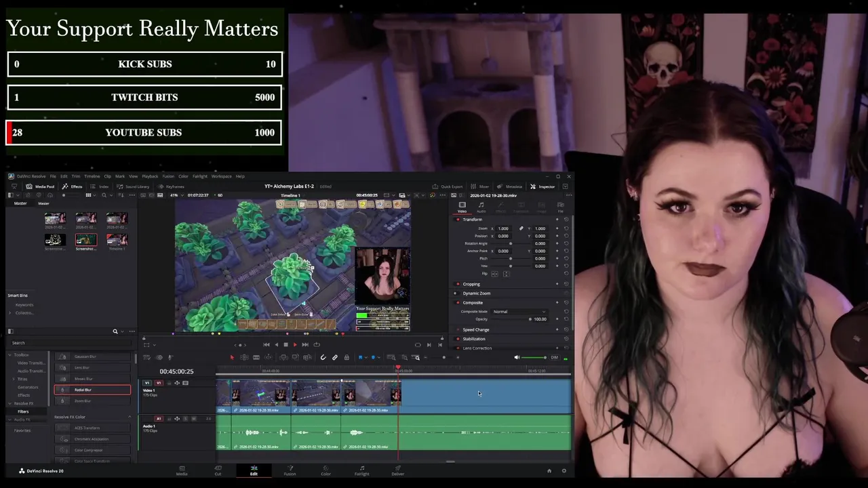Collapse the Toolbox tree
Viewport: 868px width, 488px height.
tap(10, 354)
